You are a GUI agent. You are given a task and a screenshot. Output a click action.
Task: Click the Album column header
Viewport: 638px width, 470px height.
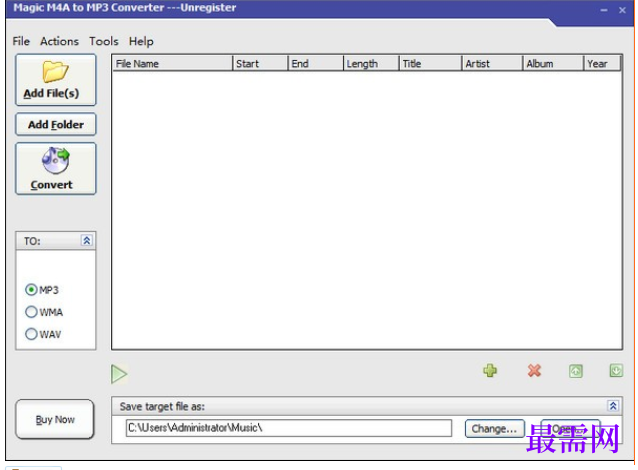(553, 63)
